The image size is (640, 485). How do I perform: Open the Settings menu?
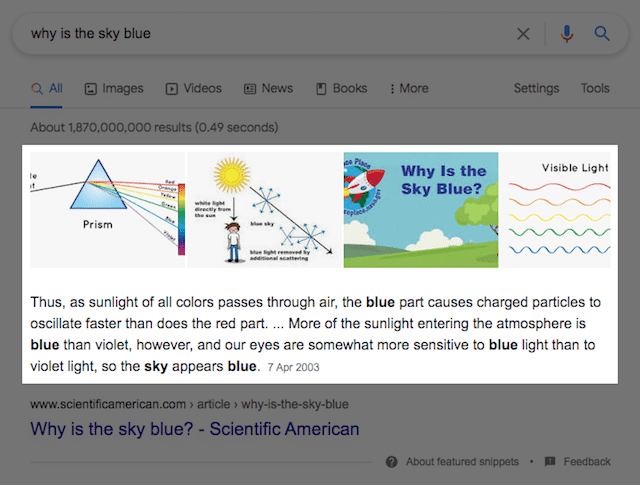tap(536, 89)
